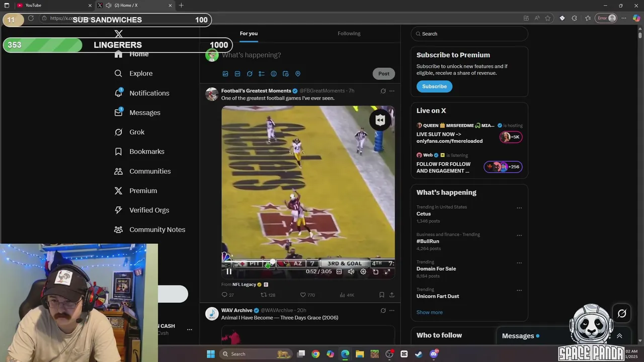View analytics showing 41K views
This screenshot has width=644, height=362.
click(347, 295)
